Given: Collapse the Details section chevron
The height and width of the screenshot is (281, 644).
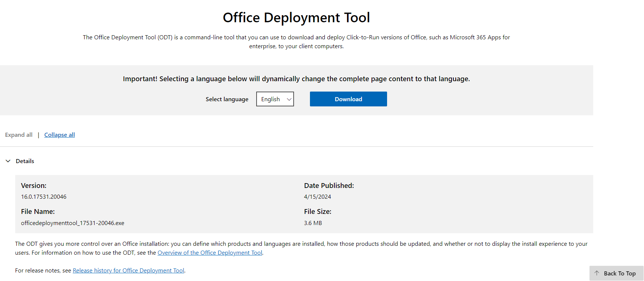Looking at the screenshot, I should (8, 161).
